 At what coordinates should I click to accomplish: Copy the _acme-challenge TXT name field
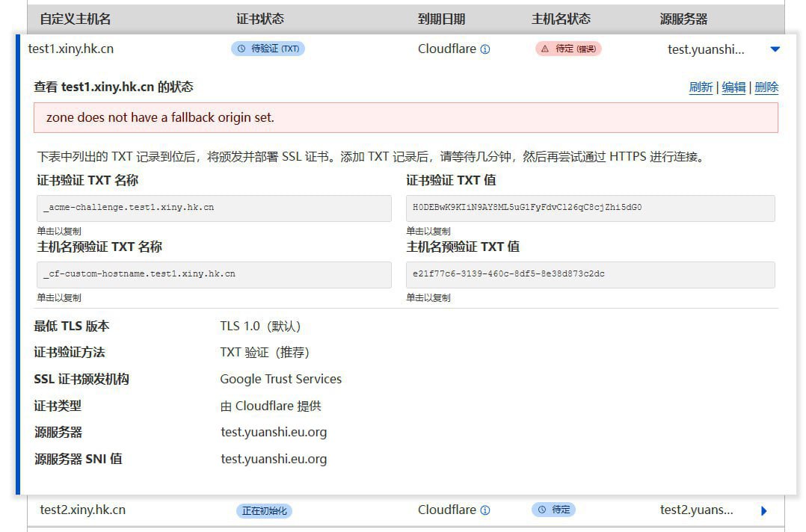(214, 208)
